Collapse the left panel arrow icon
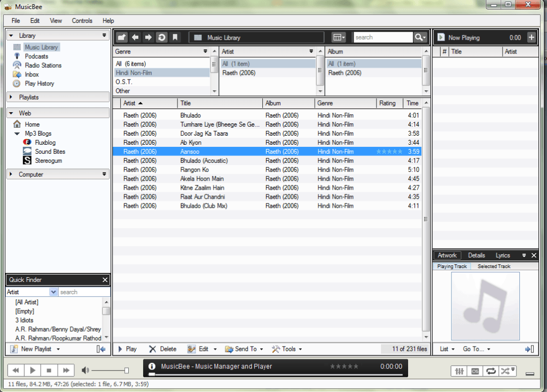The width and height of the screenshot is (547, 392). click(101, 349)
